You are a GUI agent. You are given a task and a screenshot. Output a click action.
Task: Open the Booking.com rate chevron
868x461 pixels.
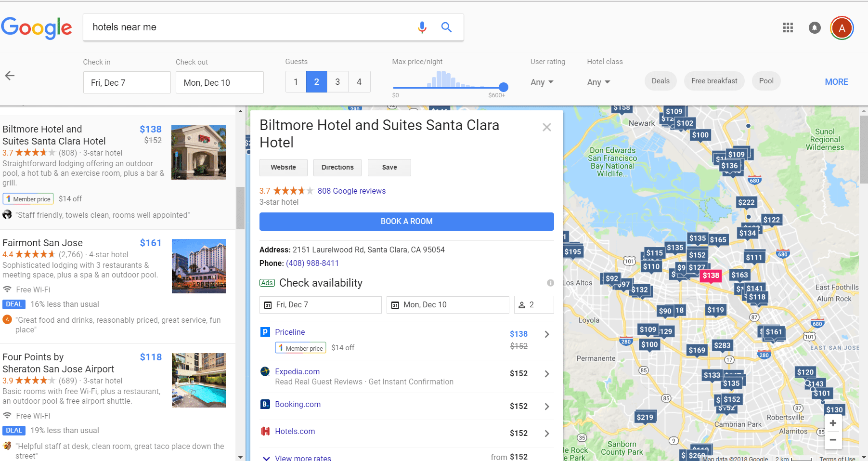tap(547, 407)
